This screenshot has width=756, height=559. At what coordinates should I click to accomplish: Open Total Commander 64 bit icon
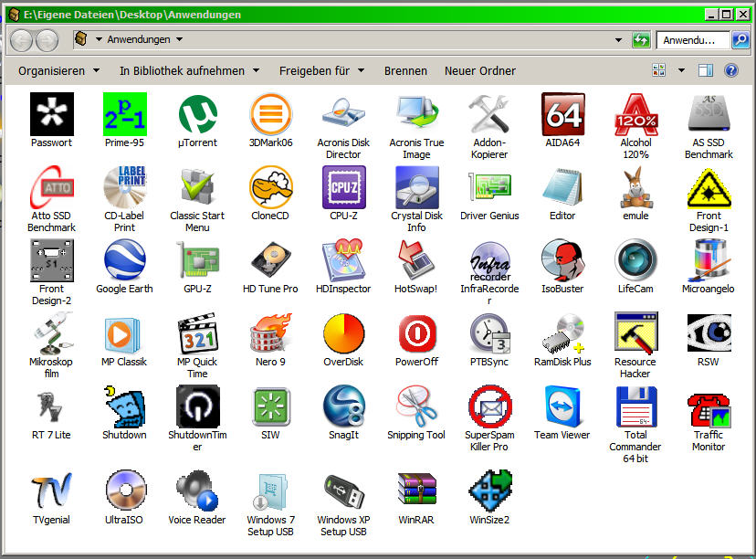(636, 406)
